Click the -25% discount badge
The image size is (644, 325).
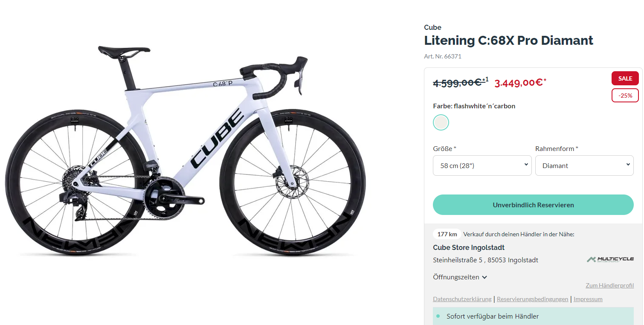[x=625, y=96]
